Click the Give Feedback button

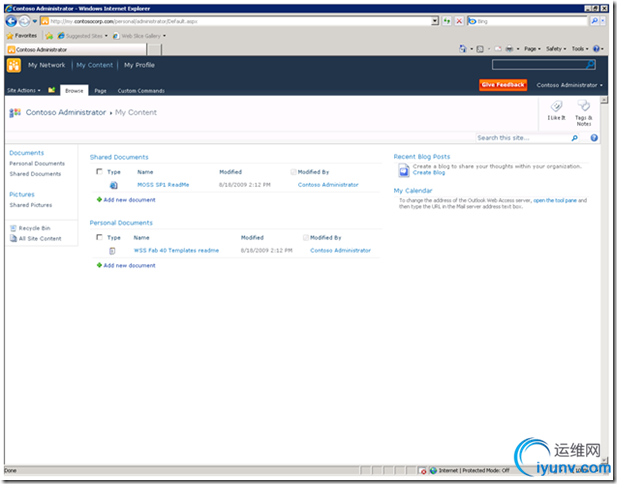pos(503,85)
